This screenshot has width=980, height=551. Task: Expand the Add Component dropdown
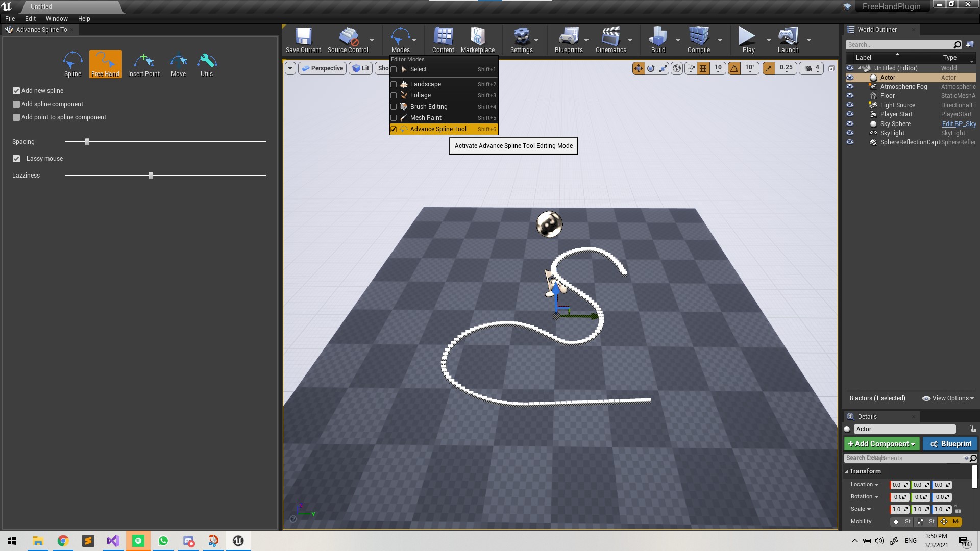[881, 444]
